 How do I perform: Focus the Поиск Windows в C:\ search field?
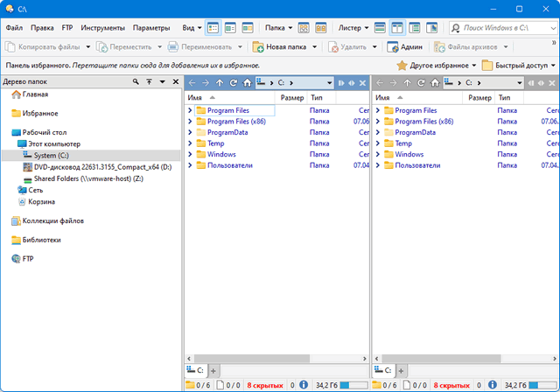click(x=504, y=27)
